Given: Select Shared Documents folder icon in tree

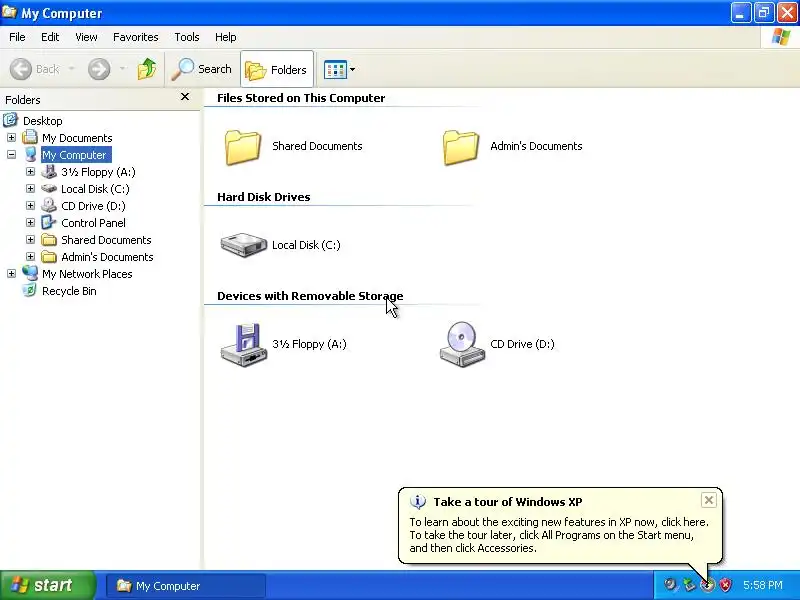Looking at the screenshot, I should click(49, 240).
